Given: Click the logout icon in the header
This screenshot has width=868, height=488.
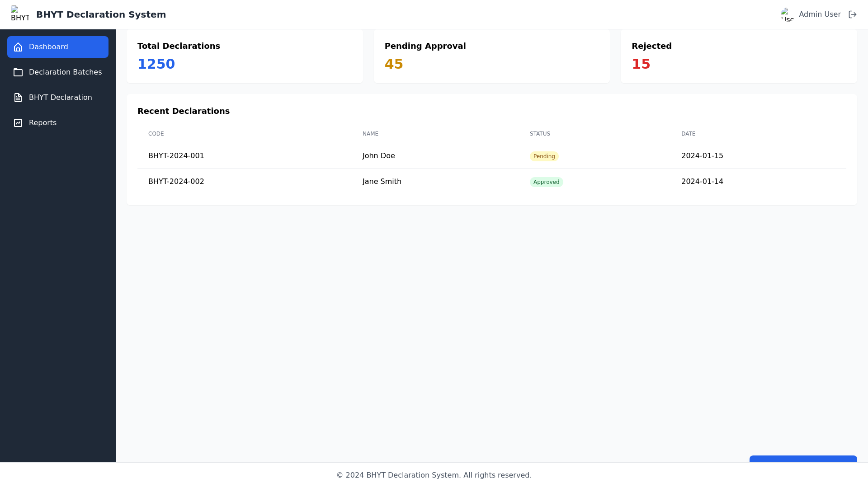Looking at the screenshot, I should pyautogui.click(x=853, y=14).
